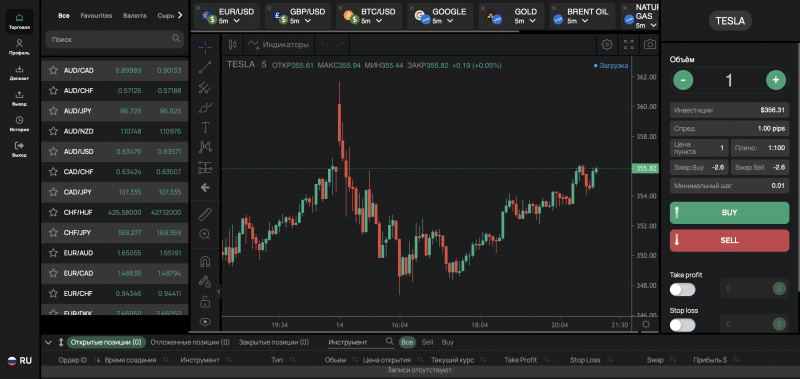The width and height of the screenshot is (800, 379).
Task: Open the price scale settings gear
Action: [646, 324]
